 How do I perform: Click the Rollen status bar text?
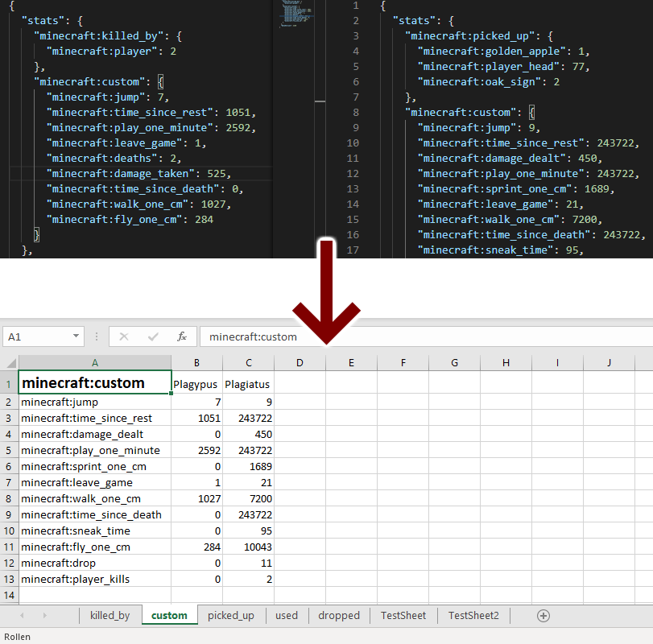(17, 637)
